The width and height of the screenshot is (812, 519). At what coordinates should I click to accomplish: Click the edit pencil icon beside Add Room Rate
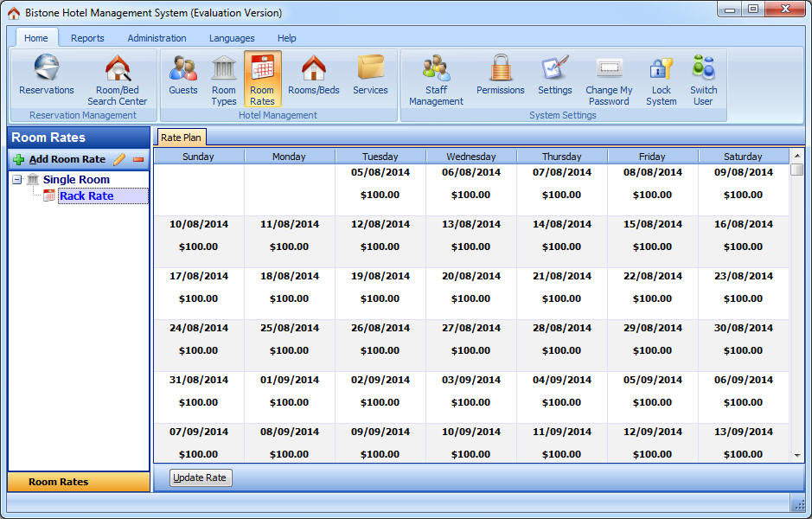(x=120, y=159)
